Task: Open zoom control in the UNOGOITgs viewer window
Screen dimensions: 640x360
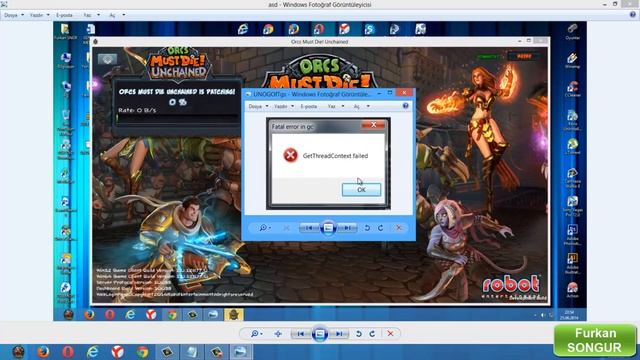Action: click(x=265, y=228)
